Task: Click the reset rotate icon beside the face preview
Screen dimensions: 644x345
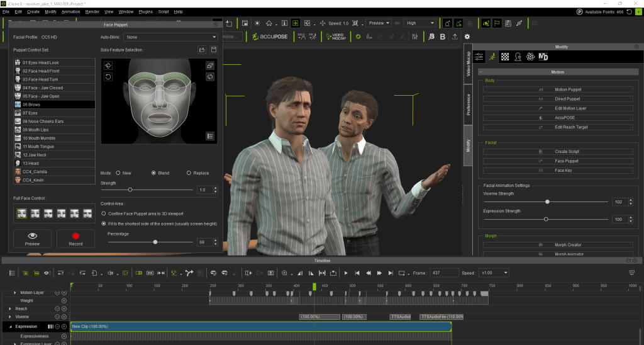Action: point(108,76)
